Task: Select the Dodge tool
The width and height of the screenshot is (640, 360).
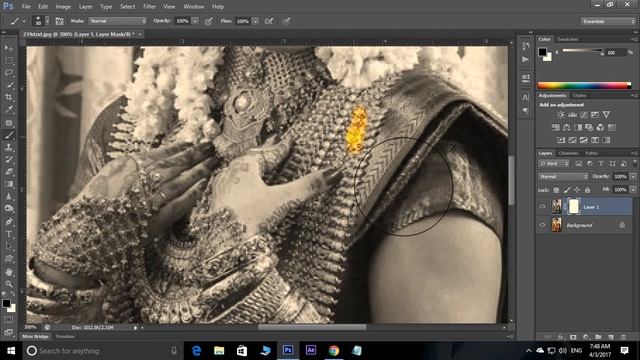Action: point(9,209)
